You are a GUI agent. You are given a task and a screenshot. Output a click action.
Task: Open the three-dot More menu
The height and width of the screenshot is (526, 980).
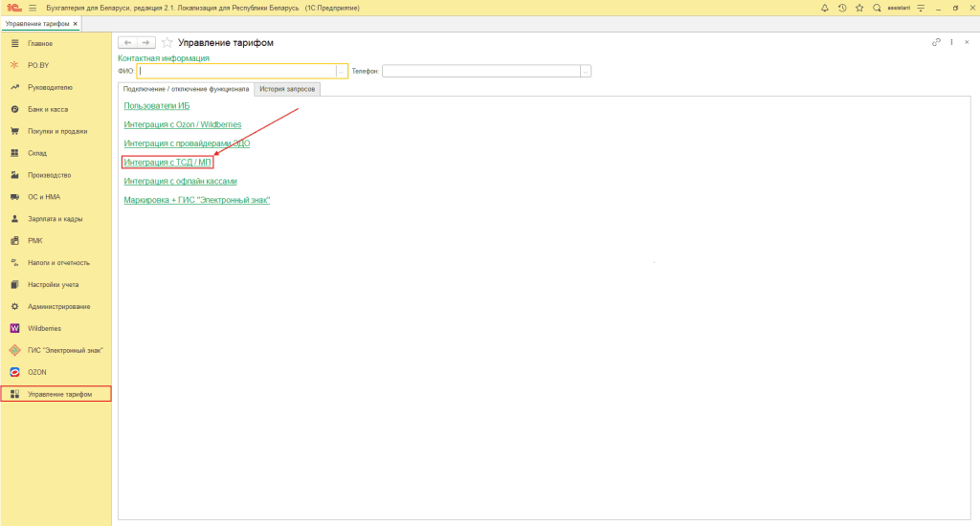pyautogui.click(x=951, y=42)
